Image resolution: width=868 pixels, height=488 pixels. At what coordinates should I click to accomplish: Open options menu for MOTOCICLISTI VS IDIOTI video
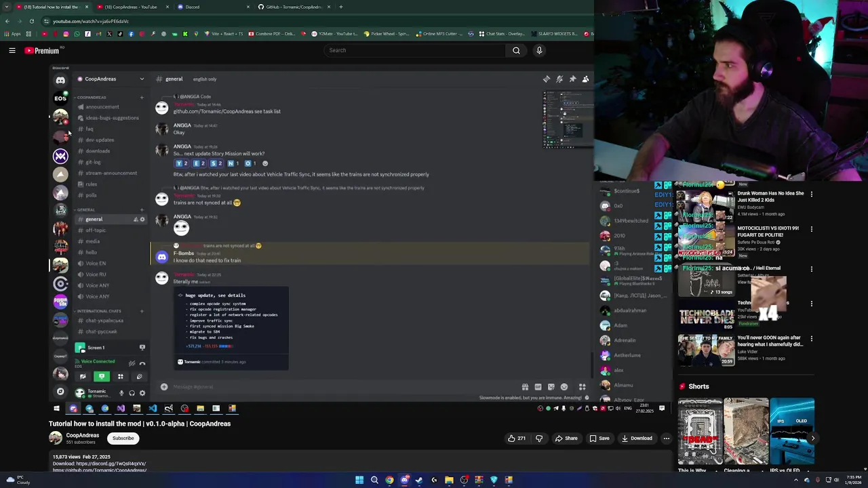pyautogui.click(x=811, y=229)
